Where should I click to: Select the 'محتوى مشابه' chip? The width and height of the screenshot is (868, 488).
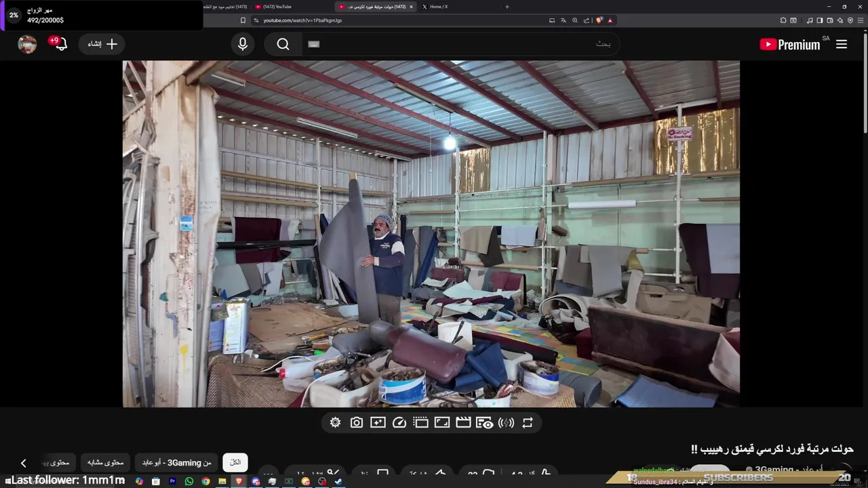tap(105, 462)
